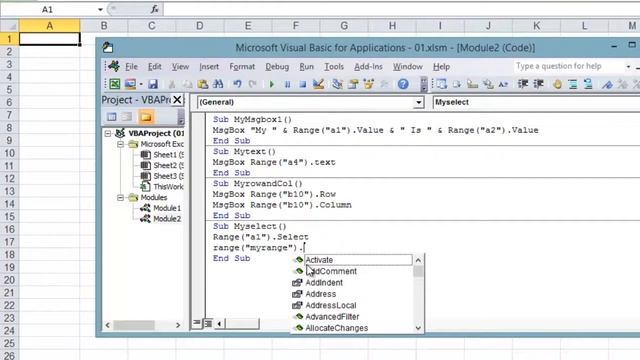The width and height of the screenshot is (640, 360).
Task: Run the macro with the green play icon
Action: pyautogui.click(x=272, y=84)
